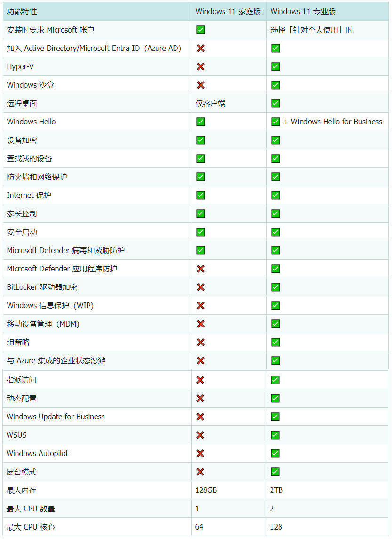Viewport: 392px width, 539px height.
Task: Click the green check in Windows 沙盒 row
Action: coord(275,85)
